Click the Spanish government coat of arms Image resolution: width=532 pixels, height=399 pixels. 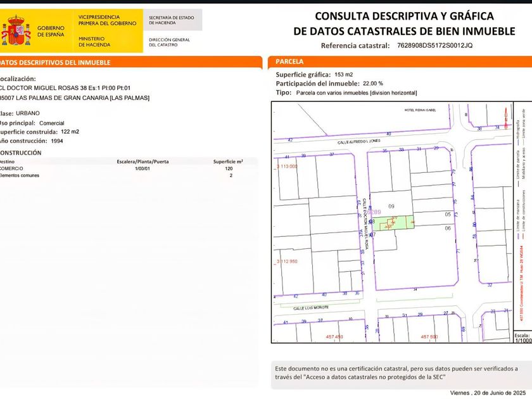click(x=16, y=30)
